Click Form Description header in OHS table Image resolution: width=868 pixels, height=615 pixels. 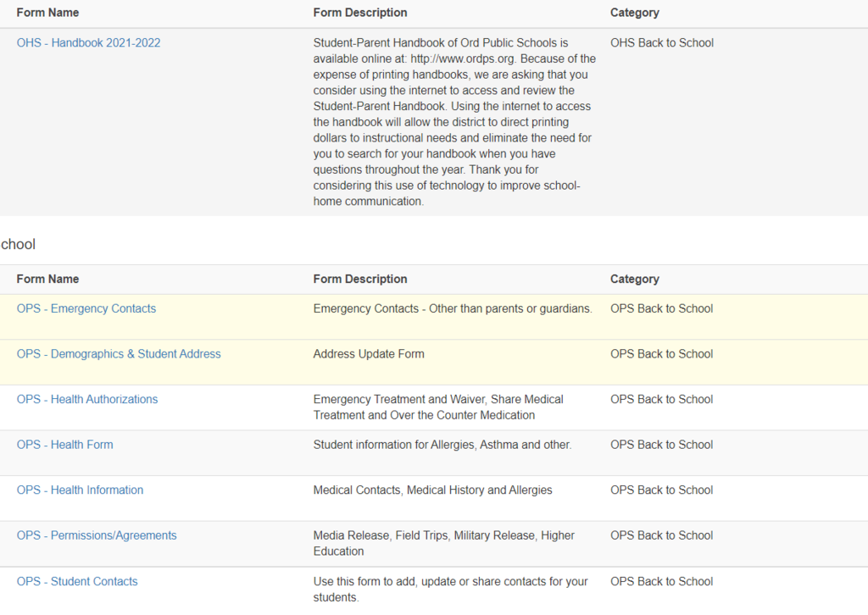(x=359, y=13)
